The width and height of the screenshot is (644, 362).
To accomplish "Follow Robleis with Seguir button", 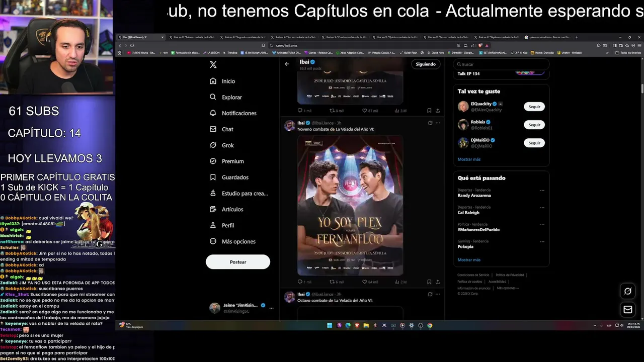I will coord(534,125).
